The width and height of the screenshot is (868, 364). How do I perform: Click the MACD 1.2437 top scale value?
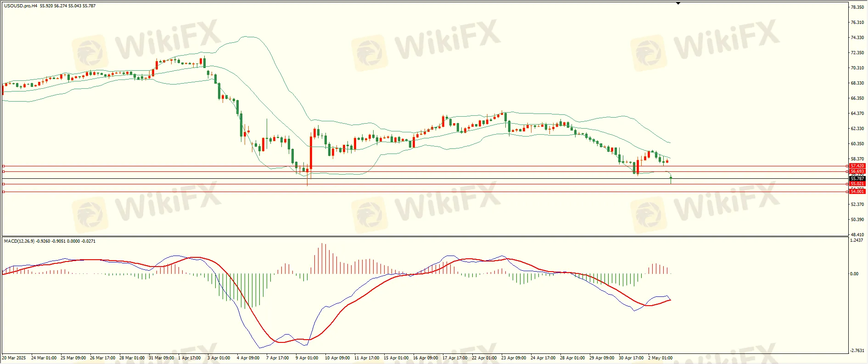pyautogui.click(x=857, y=240)
